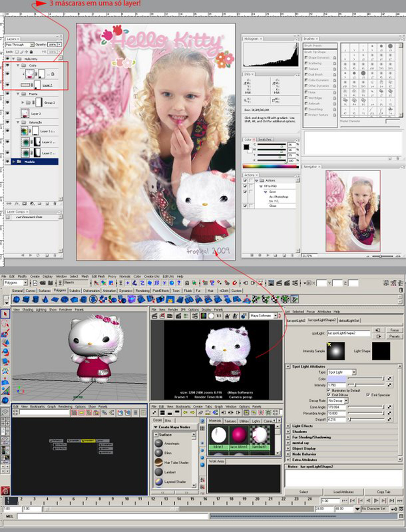Open the Polygons menu set dropdown in Maya

[x=15, y=283]
